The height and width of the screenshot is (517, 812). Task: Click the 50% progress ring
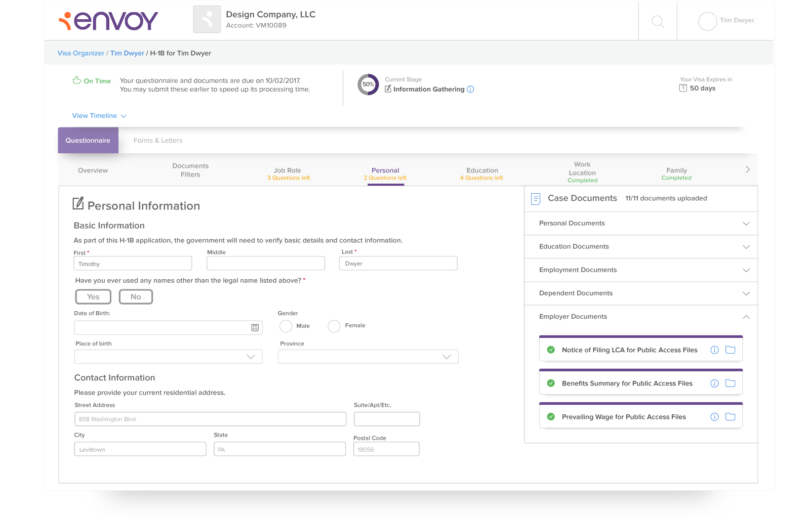(368, 84)
